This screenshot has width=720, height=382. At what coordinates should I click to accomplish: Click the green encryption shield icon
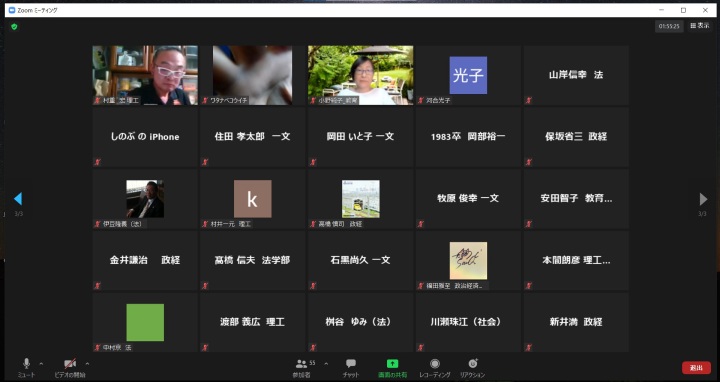(14, 27)
